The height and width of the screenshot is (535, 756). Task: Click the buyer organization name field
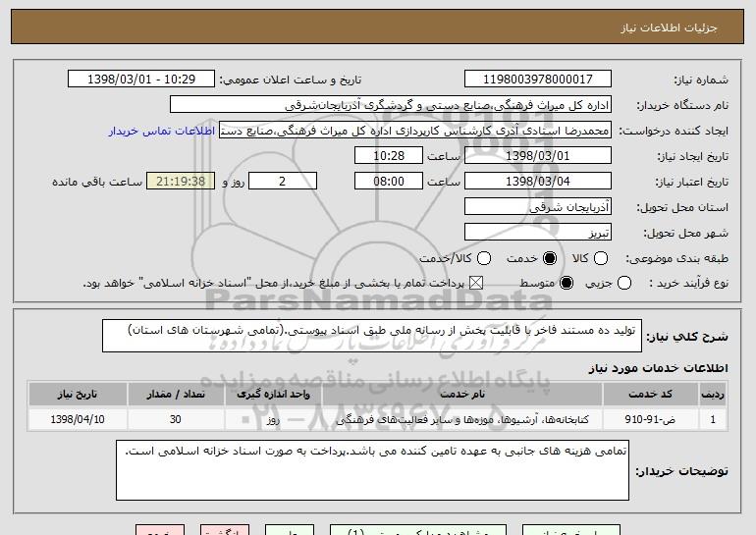(391, 105)
